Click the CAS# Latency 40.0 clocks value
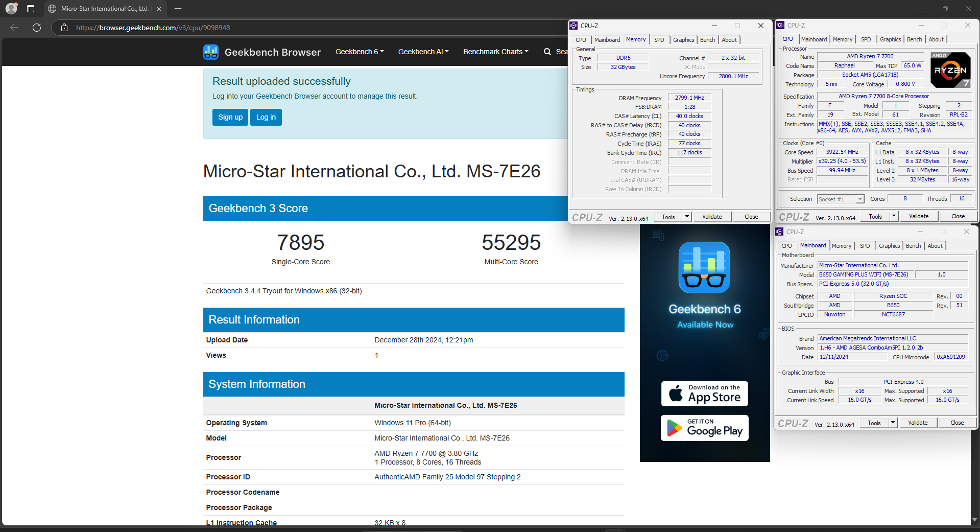 [689, 117]
